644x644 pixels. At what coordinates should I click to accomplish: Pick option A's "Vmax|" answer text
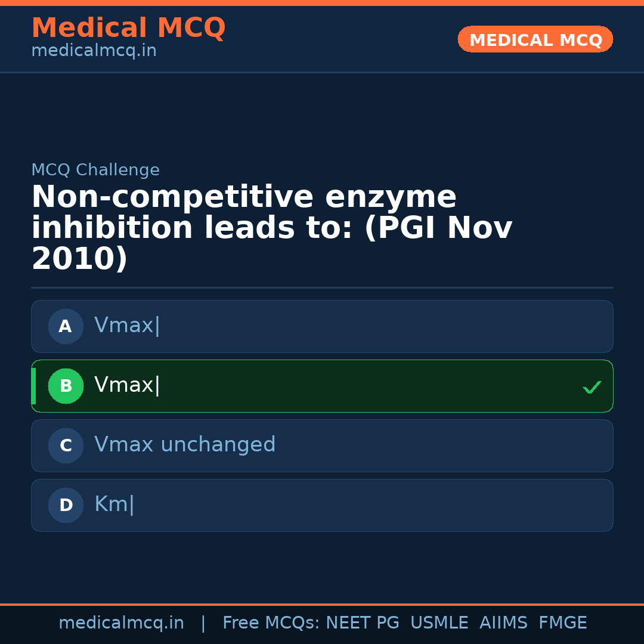127,326
